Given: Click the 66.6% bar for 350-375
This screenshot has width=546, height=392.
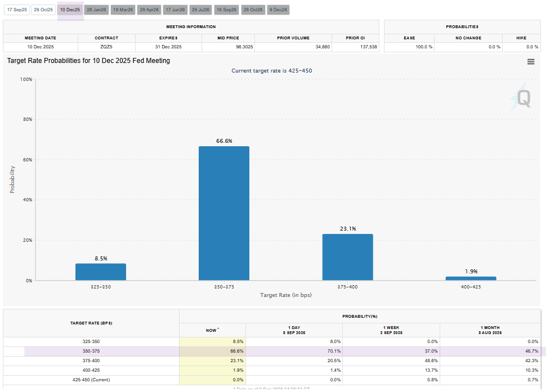Looking at the screenshot, I should click(x=224, y=213).
